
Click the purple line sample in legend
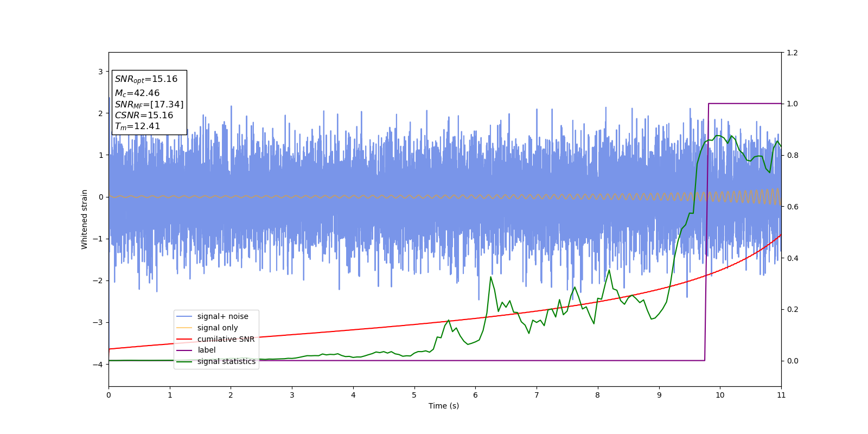[x=184, y=350]
